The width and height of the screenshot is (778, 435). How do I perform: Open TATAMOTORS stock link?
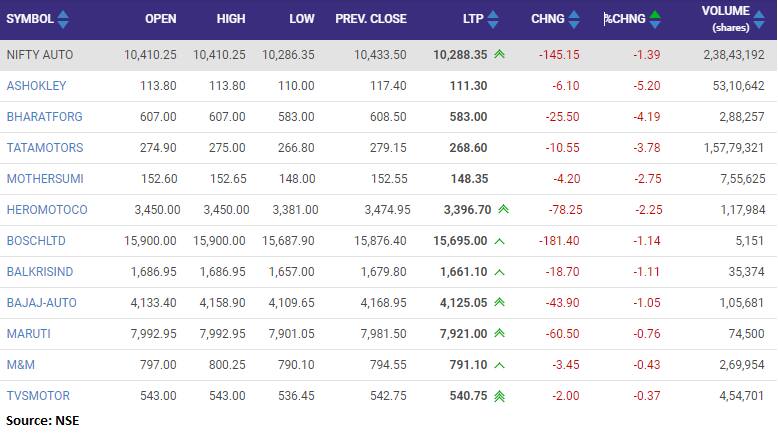(x=45, y=147)
